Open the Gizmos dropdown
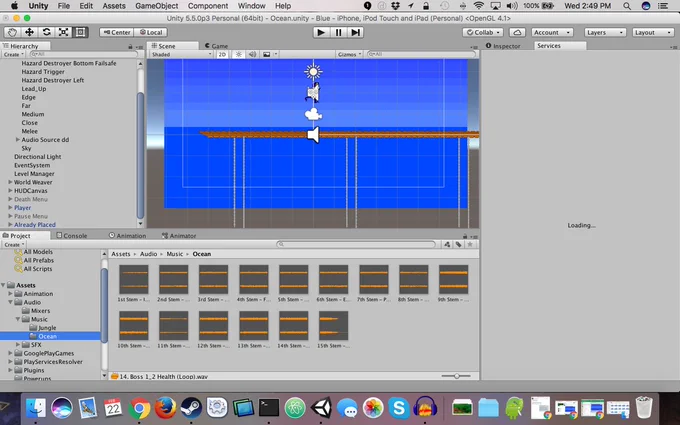Screen dimensions: 680x425 pyautogui.click(x=349, y=54)
